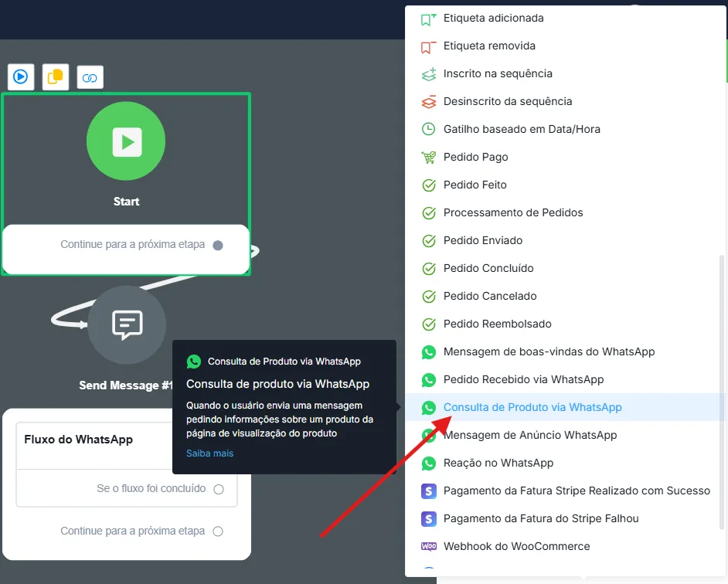Click the play/test flow icon

[20, 76]
